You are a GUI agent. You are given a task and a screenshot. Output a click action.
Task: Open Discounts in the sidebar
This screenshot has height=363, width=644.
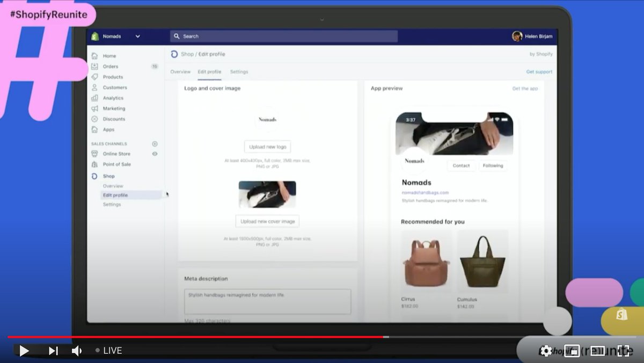[x=114, y=119]
